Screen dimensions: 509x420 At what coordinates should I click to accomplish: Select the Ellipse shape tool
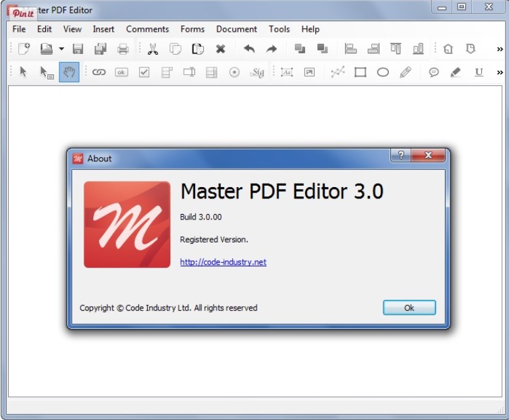point(383,72)
